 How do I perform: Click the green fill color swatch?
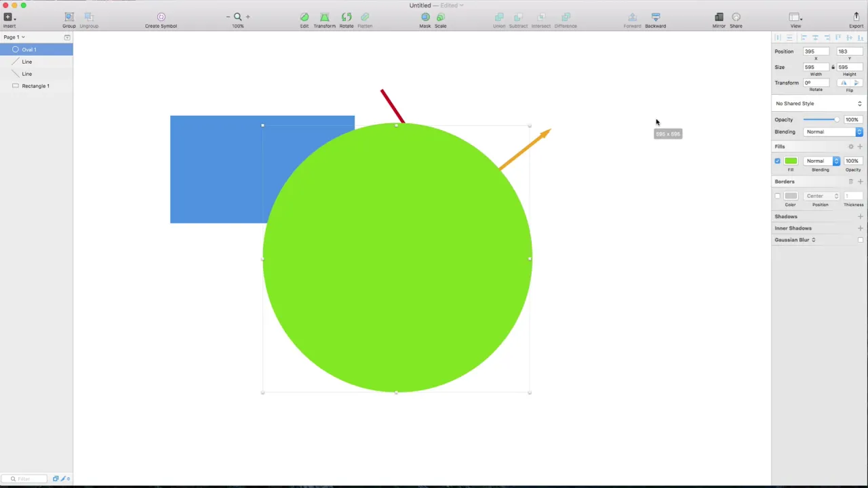(x=791, y=161)
